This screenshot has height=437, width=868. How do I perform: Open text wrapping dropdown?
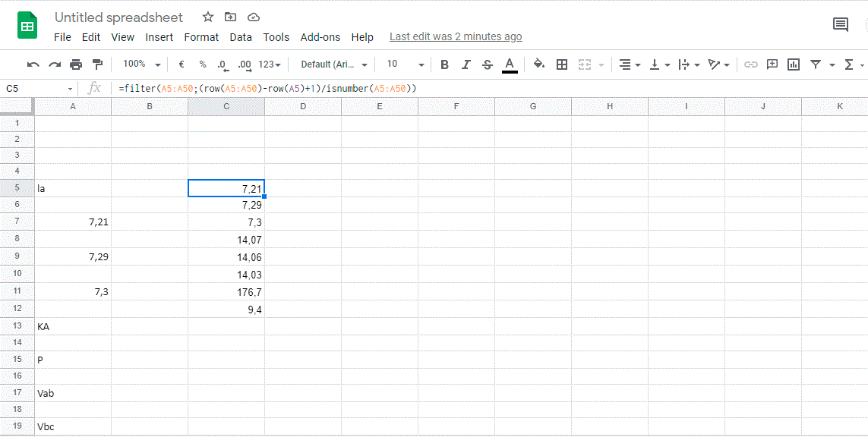tap(690, 64)
